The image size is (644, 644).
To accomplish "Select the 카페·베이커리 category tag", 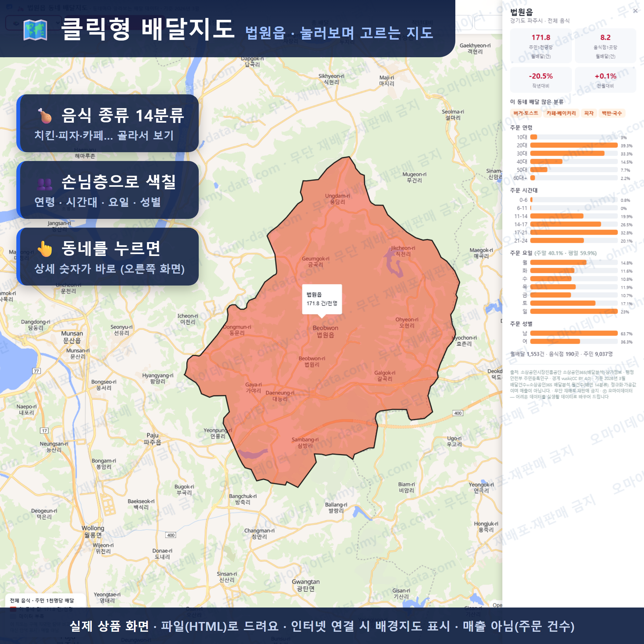I will coord(561,113).
